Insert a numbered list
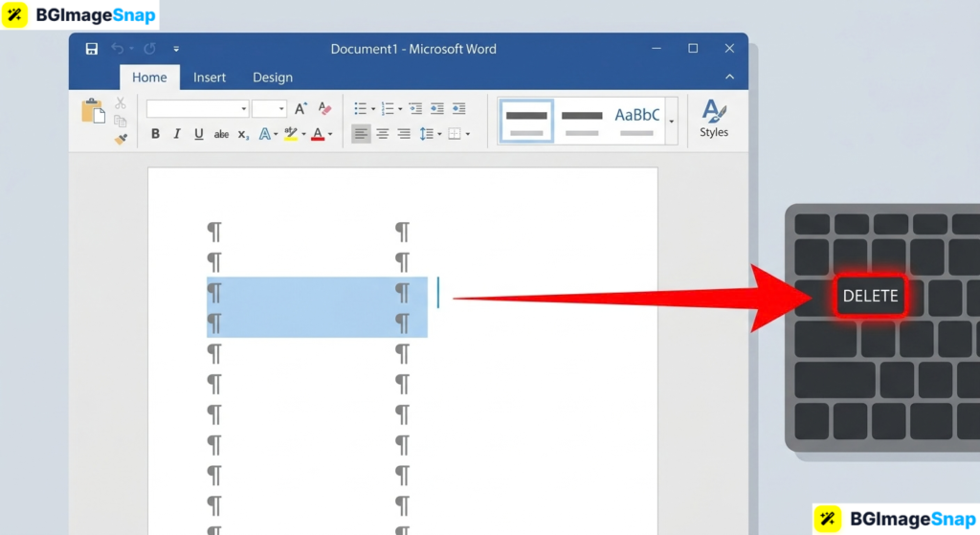Viewport: 980px width, 535px height. (388, 109)
